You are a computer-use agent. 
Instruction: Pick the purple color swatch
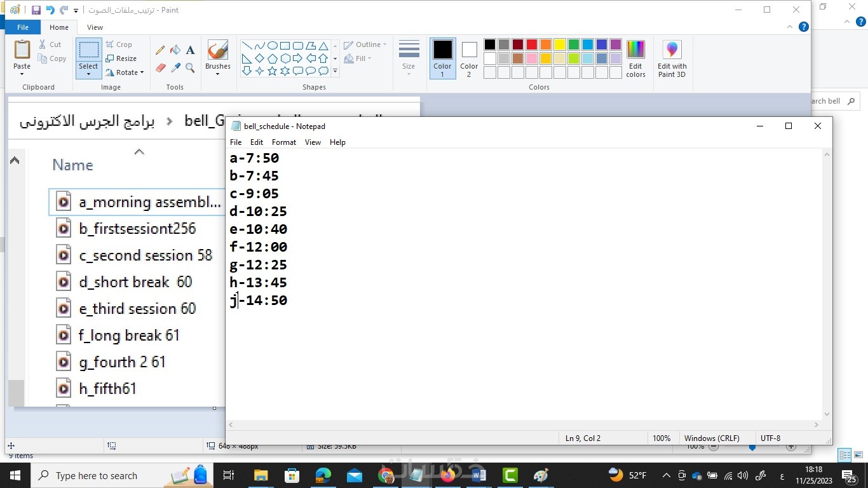(616, 44)
